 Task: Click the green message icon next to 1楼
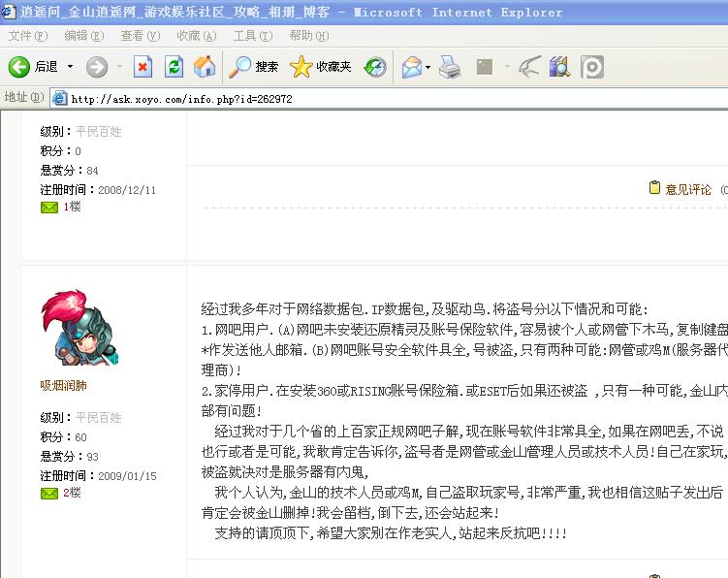click(49, 208)
